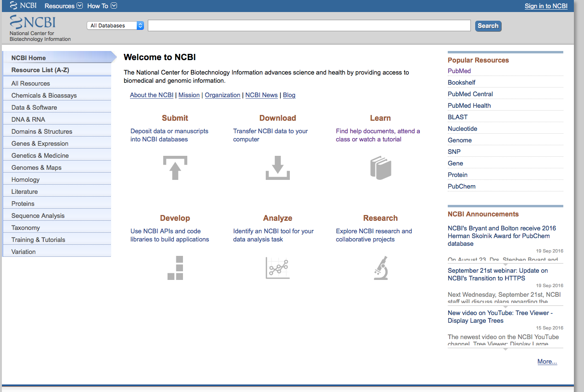584x392 pixels.
Task: Open Genes & Expression category
Action: (x=57, y=143)
